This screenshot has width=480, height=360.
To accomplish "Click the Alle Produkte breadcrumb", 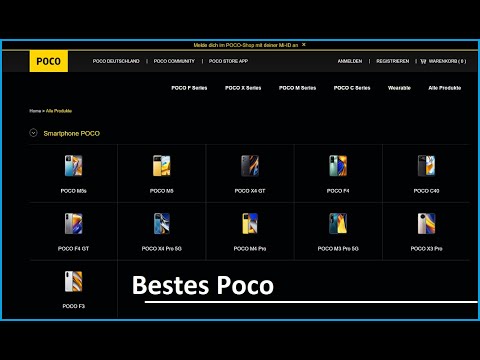I will [x=59, y=111].
